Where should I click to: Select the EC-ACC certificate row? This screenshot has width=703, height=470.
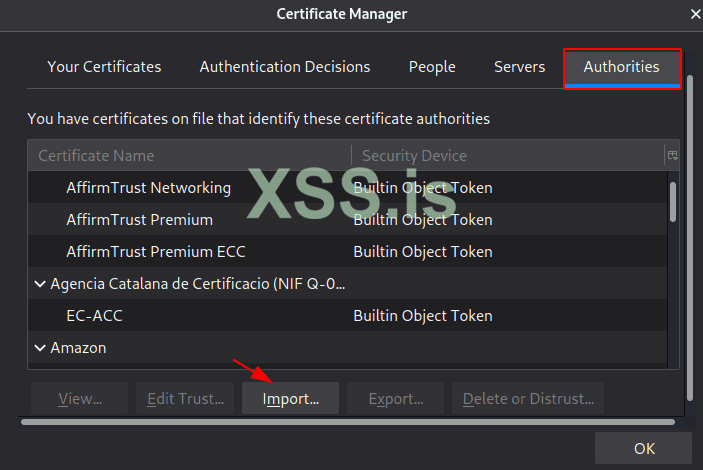95,315
